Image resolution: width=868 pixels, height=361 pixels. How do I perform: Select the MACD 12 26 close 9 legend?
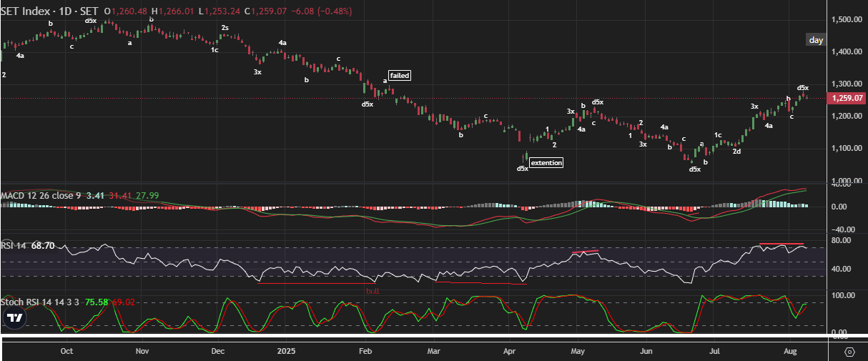pyautogui.click(x=39, y=195)
